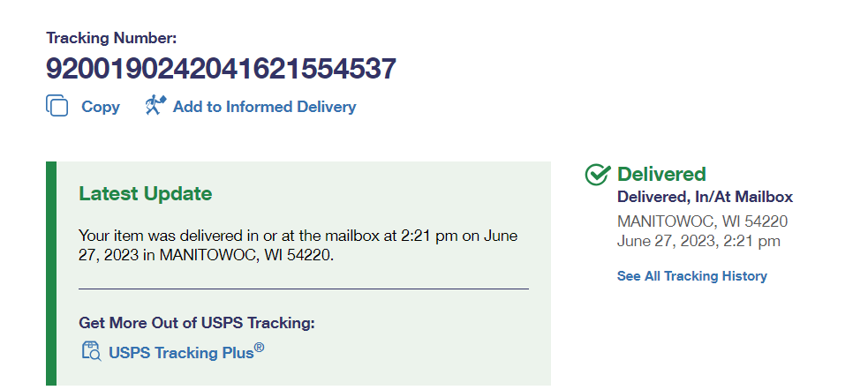
Task: Click the Copy icon under tracking number
Action: coord(57,106)
